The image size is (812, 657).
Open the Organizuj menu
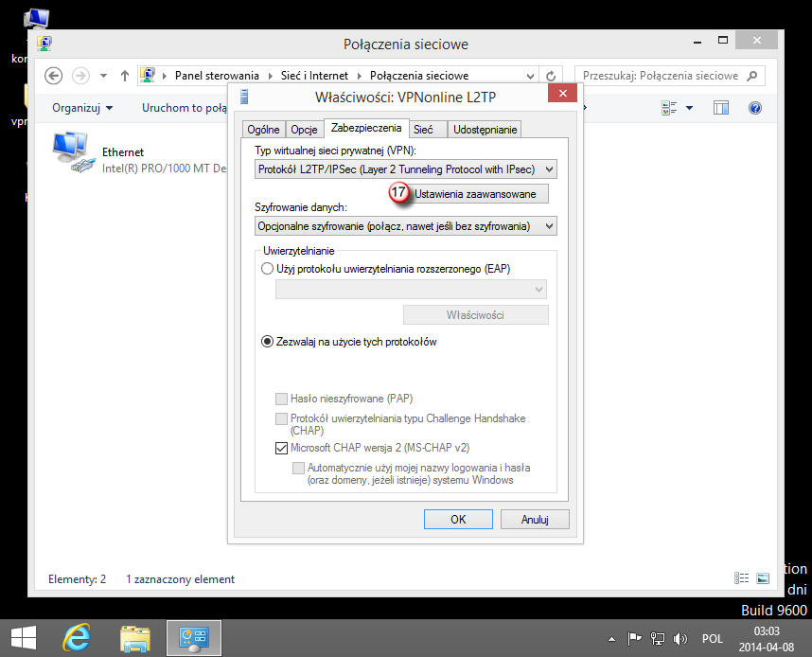click(82, 108)
